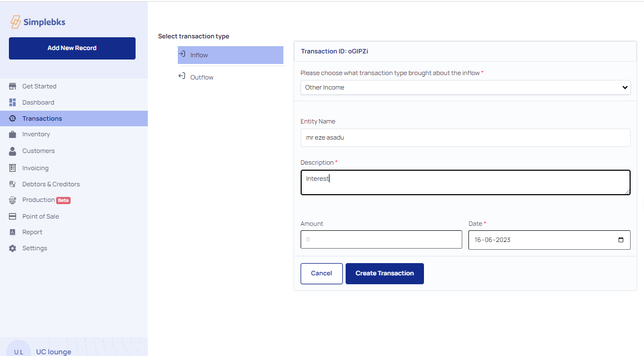644x356 pixels.
Task: Click the Entity Name label
Action: (318, 121)
